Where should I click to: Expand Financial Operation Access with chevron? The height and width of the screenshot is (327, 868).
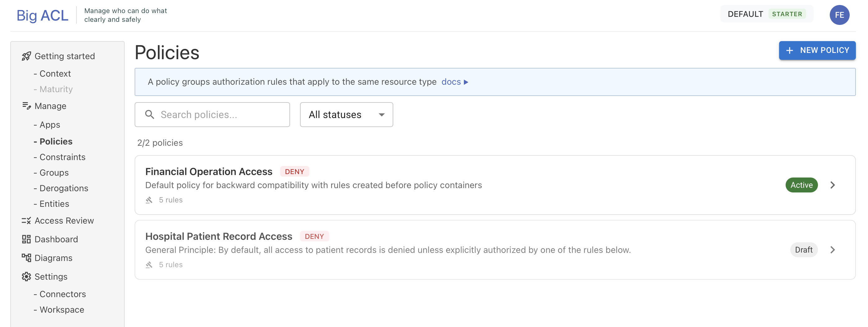pyautogui.click(x=832, y=185)
